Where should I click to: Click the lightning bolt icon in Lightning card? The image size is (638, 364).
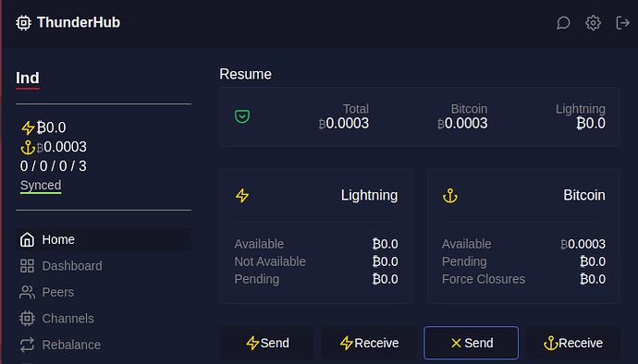(242, 196)
